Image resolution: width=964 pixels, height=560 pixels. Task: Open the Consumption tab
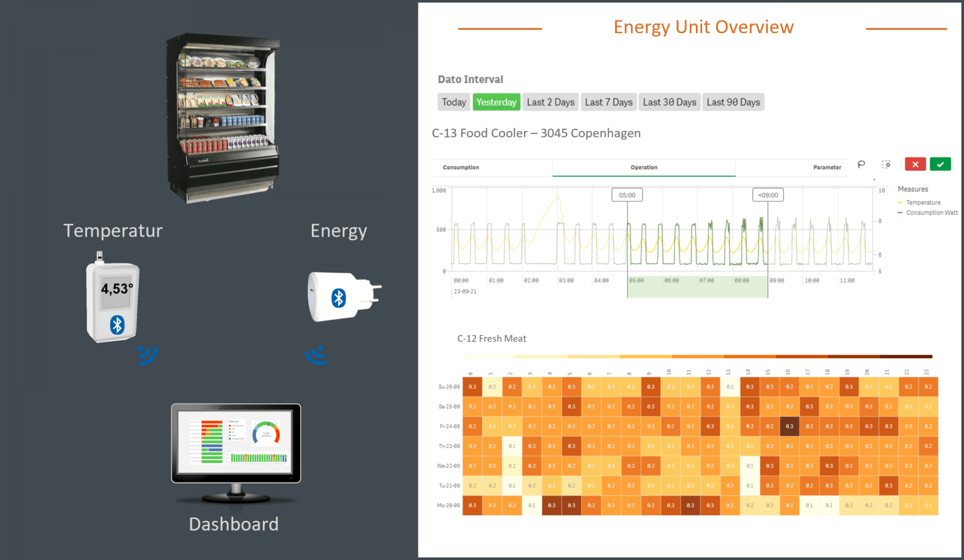pyautogui.click(x=461, y=167)
